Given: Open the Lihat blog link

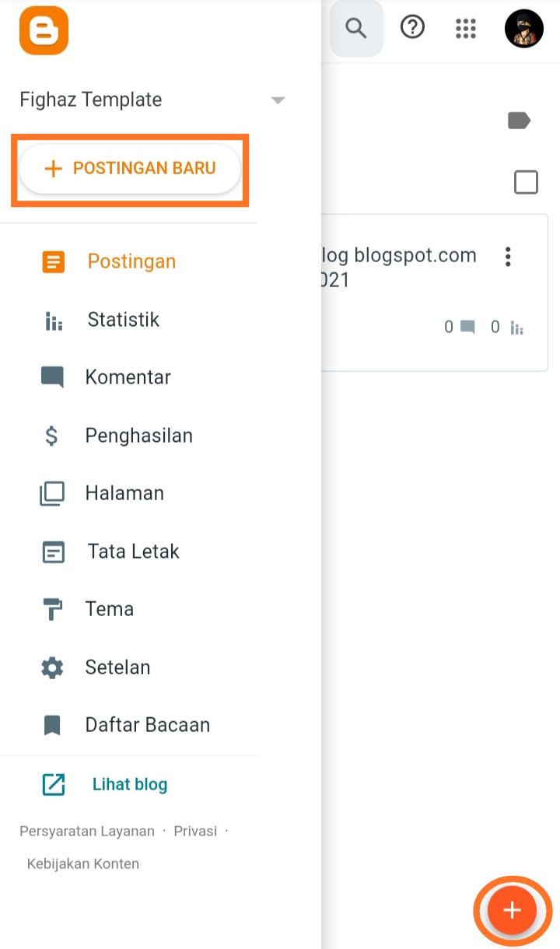Looking at the screenshot, I should click(129, 784).
